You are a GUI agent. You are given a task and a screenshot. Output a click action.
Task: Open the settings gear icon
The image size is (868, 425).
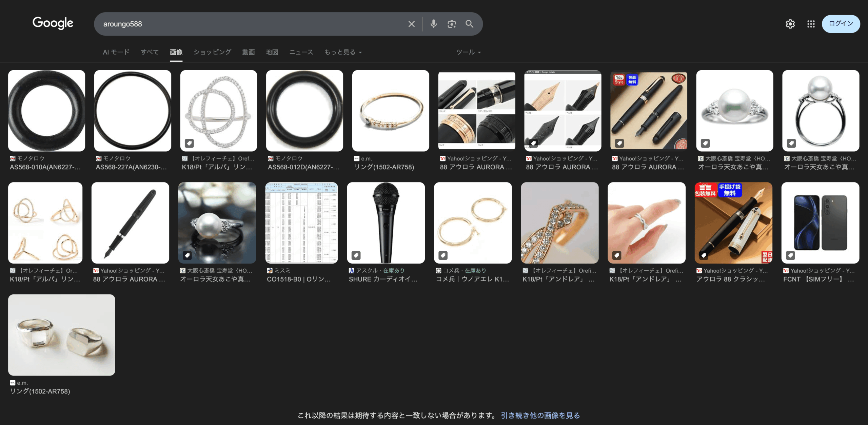(x=790, y=24)
